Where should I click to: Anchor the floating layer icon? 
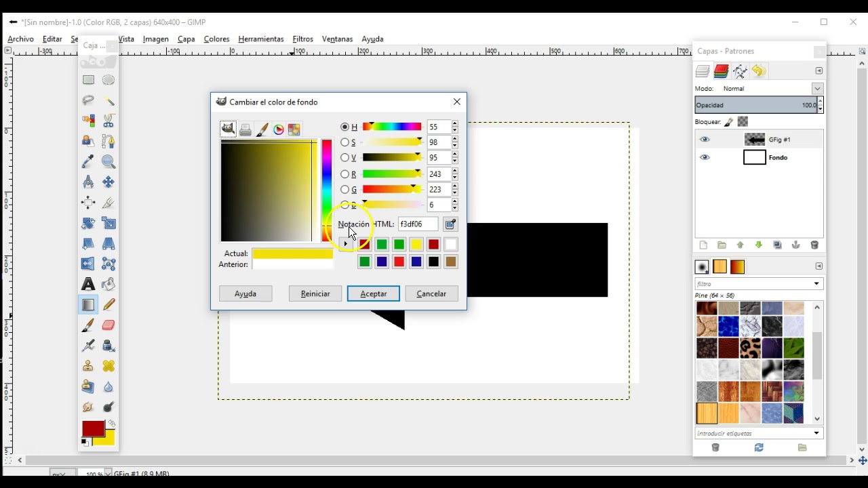[796, 245]
